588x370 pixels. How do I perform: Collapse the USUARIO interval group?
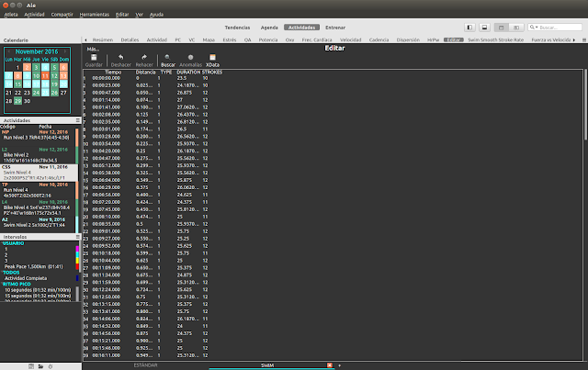(14, 243)
